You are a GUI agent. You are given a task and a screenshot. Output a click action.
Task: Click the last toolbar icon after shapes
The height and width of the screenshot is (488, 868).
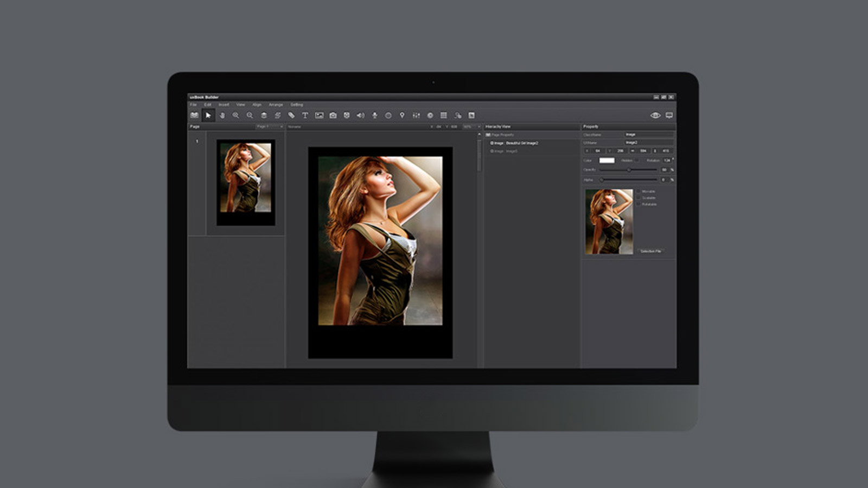coord(471,115)
